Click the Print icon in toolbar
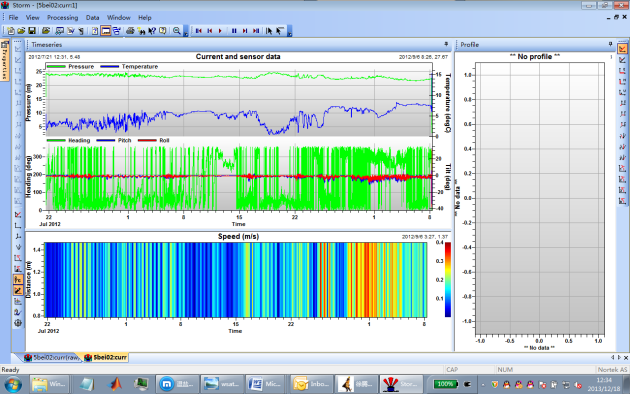The image size is (630, 394). tap(130, 31)
